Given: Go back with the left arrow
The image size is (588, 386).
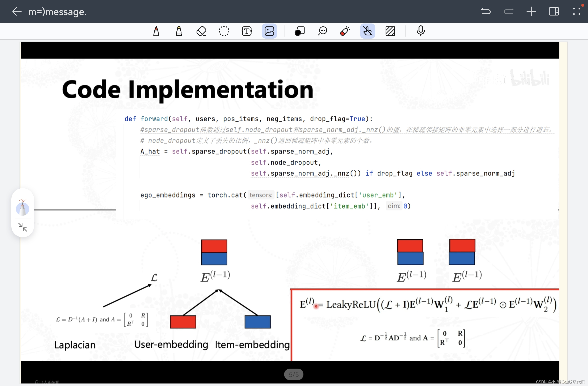Looking at the screenshot, I should point(17,11).
